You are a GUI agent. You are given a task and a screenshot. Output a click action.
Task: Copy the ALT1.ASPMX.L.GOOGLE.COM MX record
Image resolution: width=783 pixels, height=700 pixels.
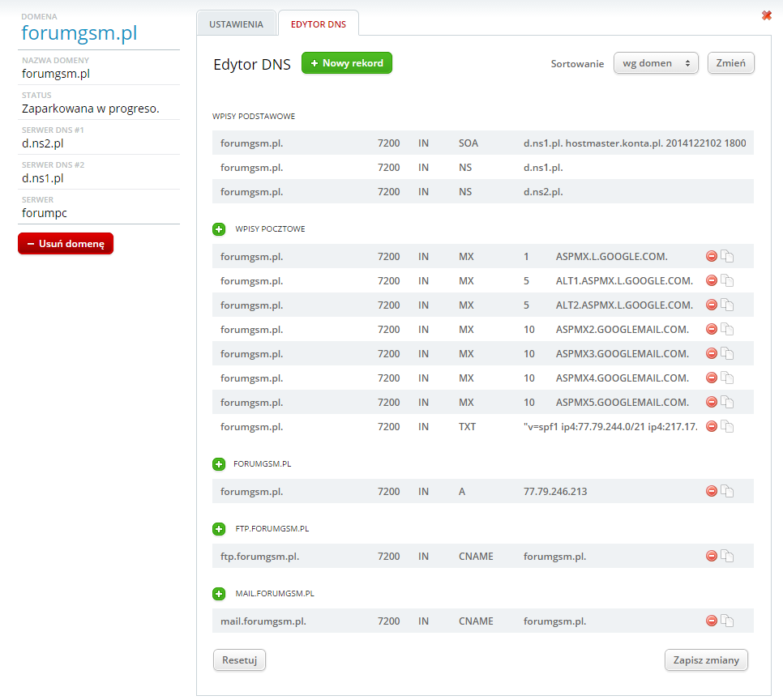coord(728,281)
